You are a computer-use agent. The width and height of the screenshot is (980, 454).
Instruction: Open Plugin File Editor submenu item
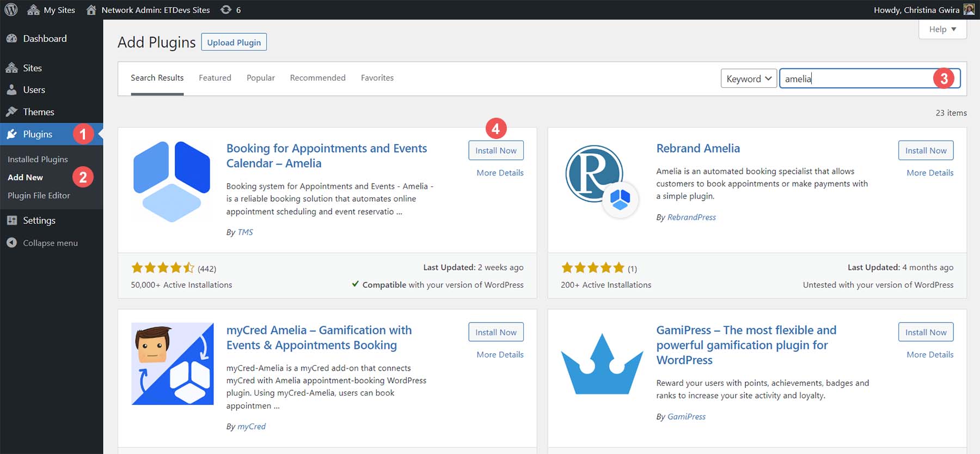tap(39, 196)
